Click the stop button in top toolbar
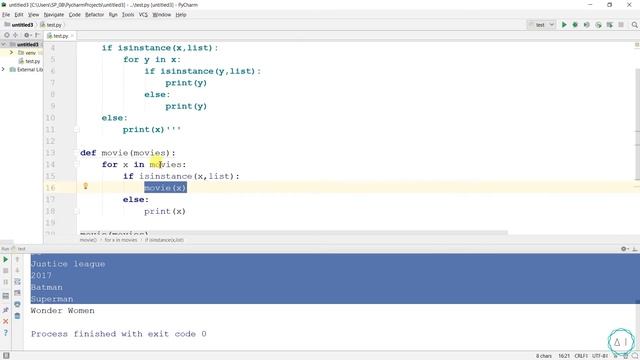This screenshot has width=640, height=360. [x=621, y=25]
